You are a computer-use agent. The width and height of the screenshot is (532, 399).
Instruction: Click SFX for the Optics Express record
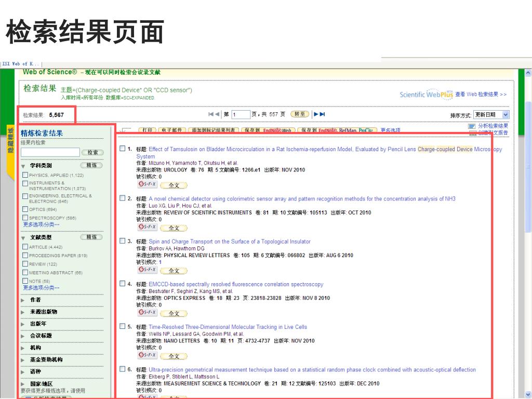pyautogui.click(x=147, y=312)
